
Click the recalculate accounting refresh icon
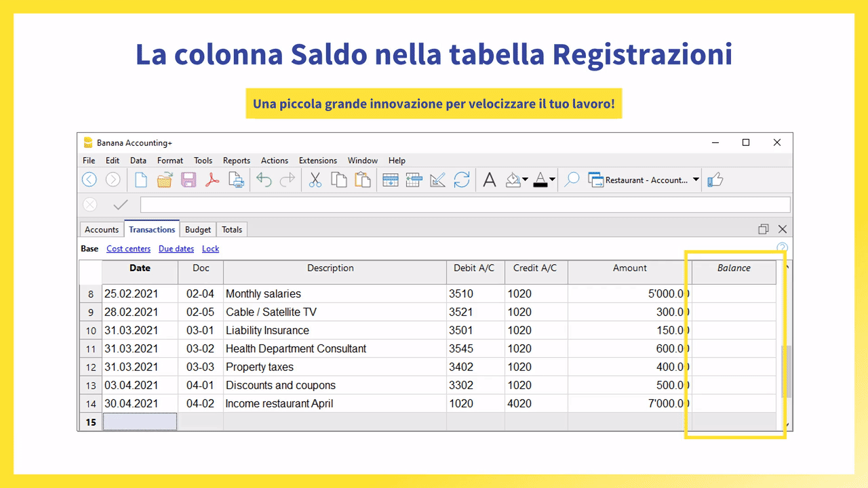tap(462, 180)
